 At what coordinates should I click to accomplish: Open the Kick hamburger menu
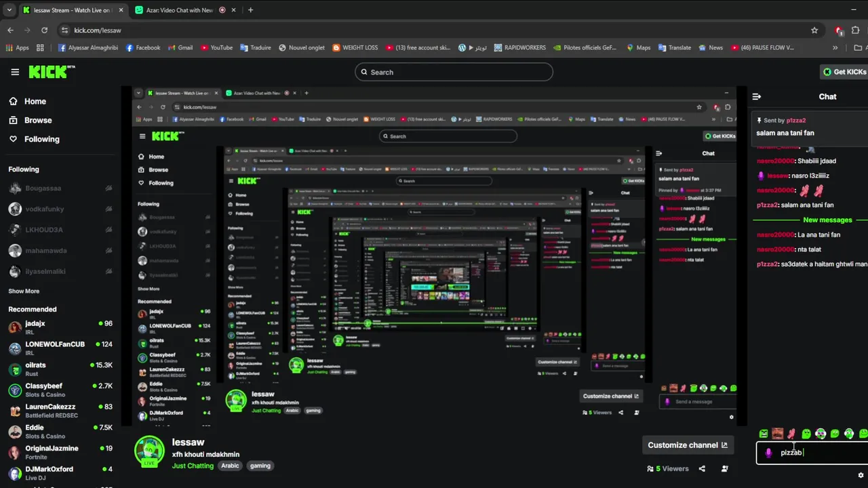click(x=15, y=72)
